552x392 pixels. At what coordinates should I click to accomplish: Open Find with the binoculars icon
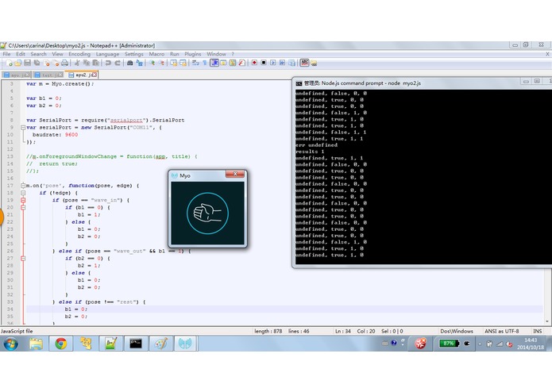[130, 63]
